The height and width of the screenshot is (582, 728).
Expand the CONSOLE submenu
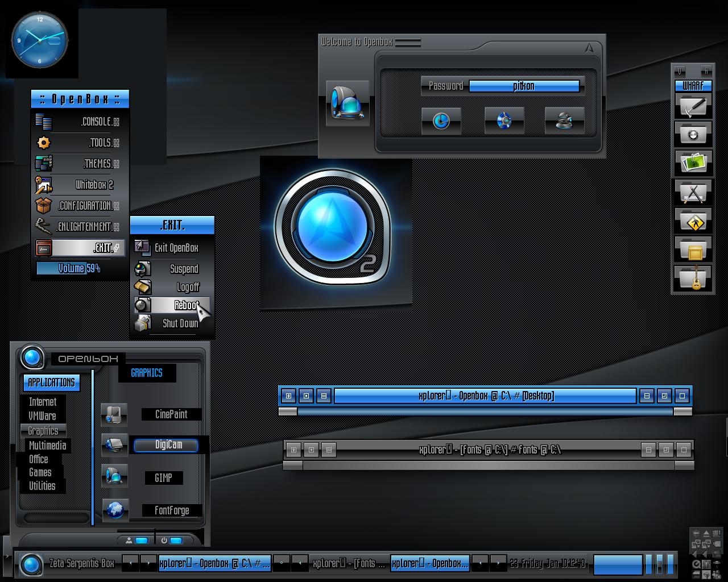[116, 122]
